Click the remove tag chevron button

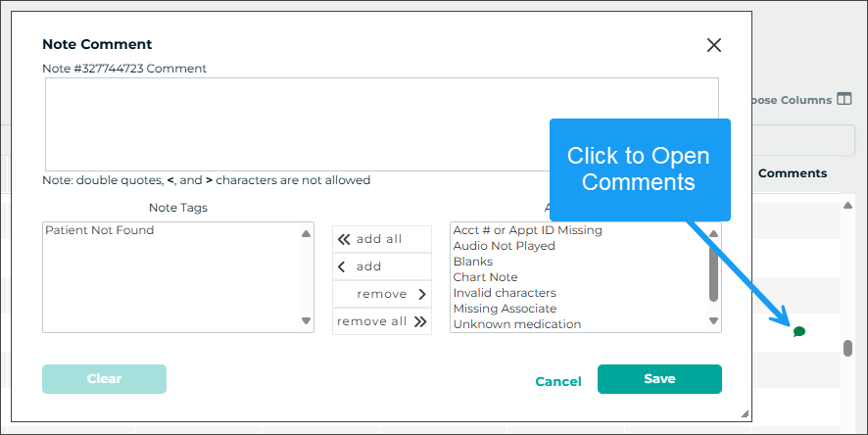(381, 294)
